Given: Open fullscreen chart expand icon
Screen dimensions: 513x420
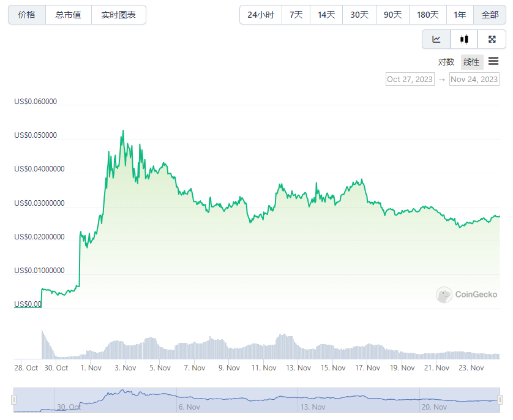Looking at the screenshot, I should coord(492,39).
